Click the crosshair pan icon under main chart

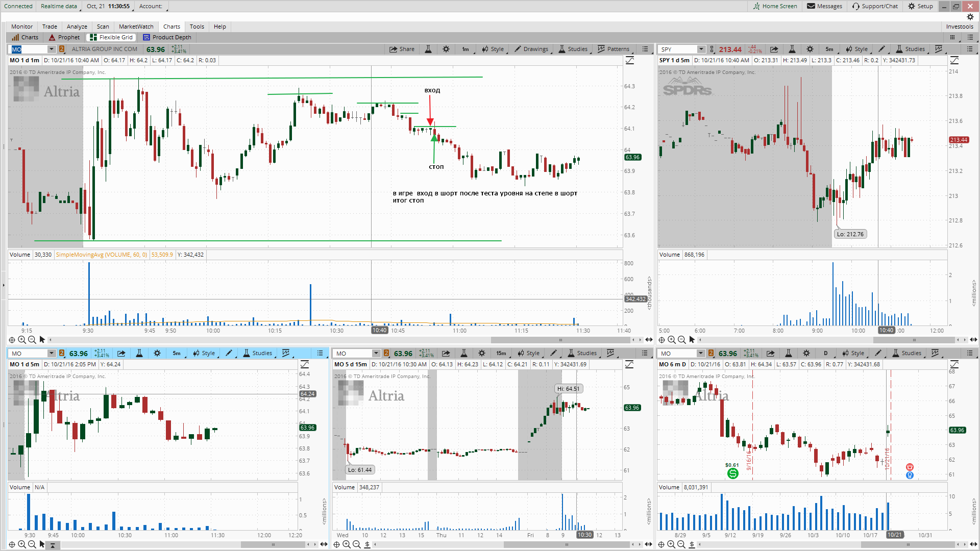click(x=12, y=340)
